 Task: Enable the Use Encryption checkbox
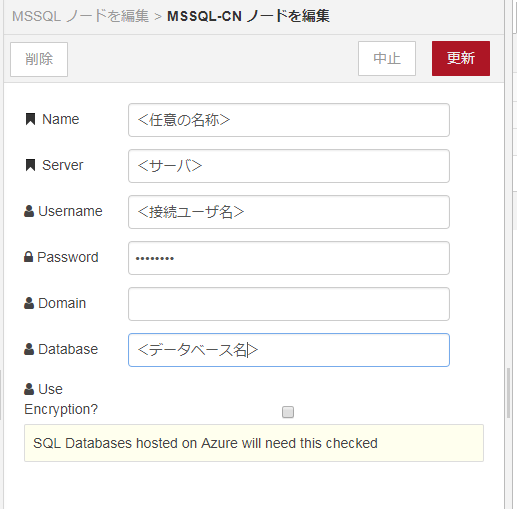288,412
